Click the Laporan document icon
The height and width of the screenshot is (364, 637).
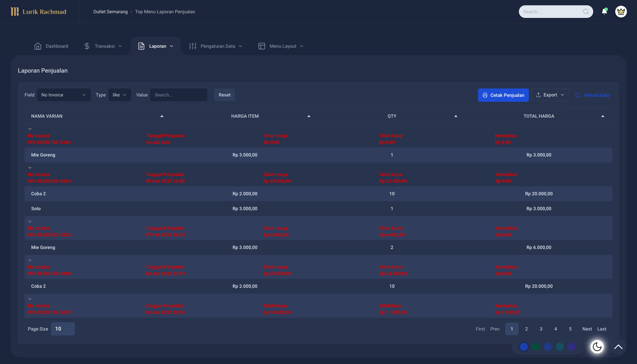[142, 46]
